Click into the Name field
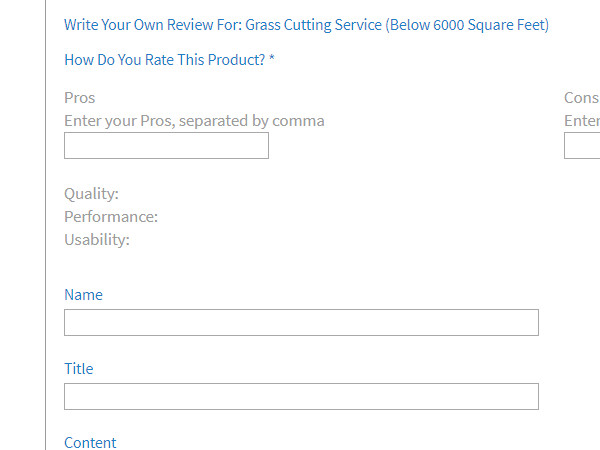Viewport: 600px width, 450px height. click(301, 323)
